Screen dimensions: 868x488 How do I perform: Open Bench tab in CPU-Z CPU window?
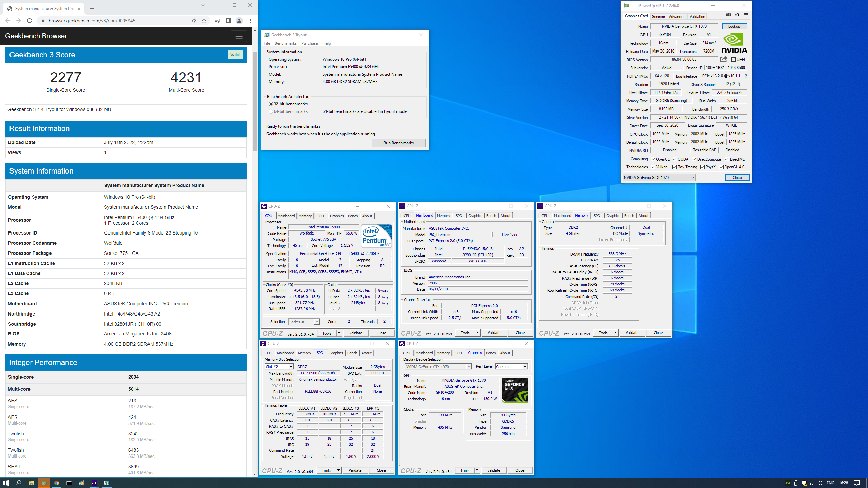353,216
